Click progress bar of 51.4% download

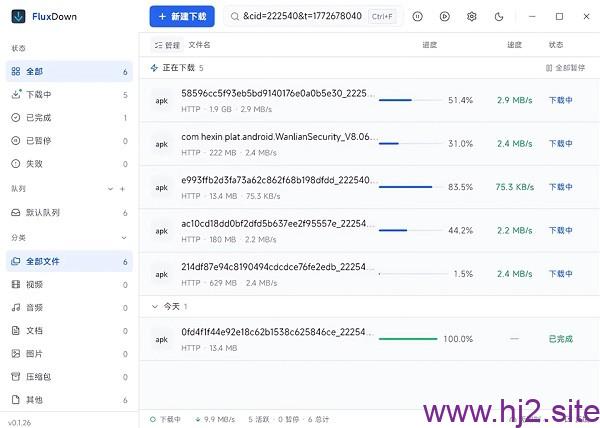click(410, 100)
